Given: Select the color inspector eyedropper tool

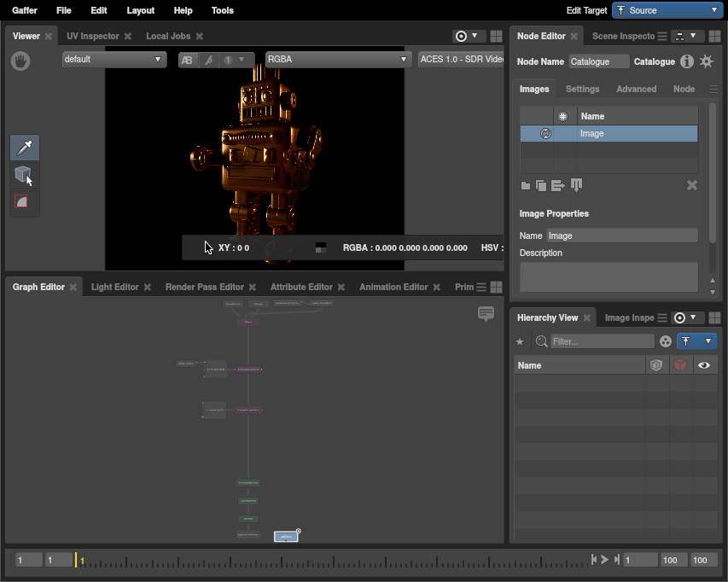Looking at the screenshot, I should (25, 148).
